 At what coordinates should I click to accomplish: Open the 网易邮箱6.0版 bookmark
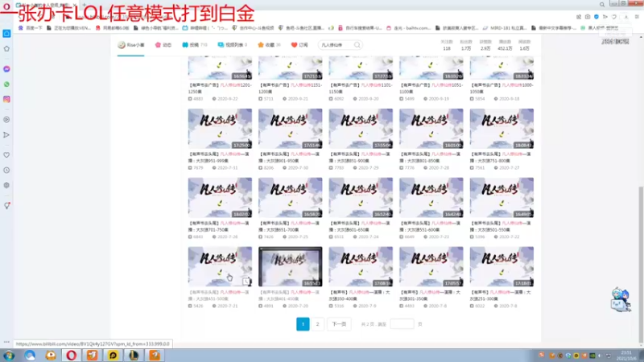112,28
